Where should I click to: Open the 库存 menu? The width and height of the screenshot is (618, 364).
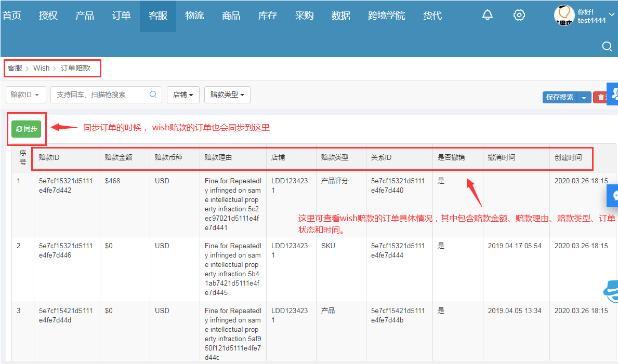pos(268,16)
